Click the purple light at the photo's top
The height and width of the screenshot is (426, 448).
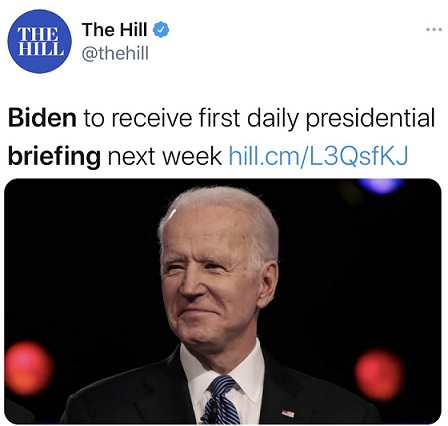point(381,185)
